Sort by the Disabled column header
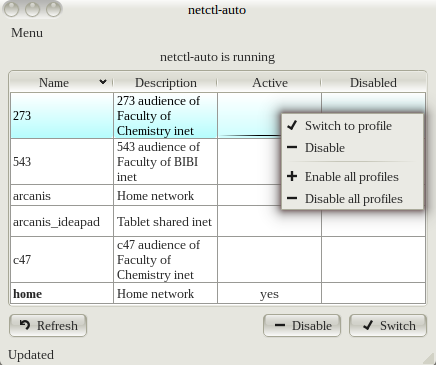436x365 pixels. point(373,82)
